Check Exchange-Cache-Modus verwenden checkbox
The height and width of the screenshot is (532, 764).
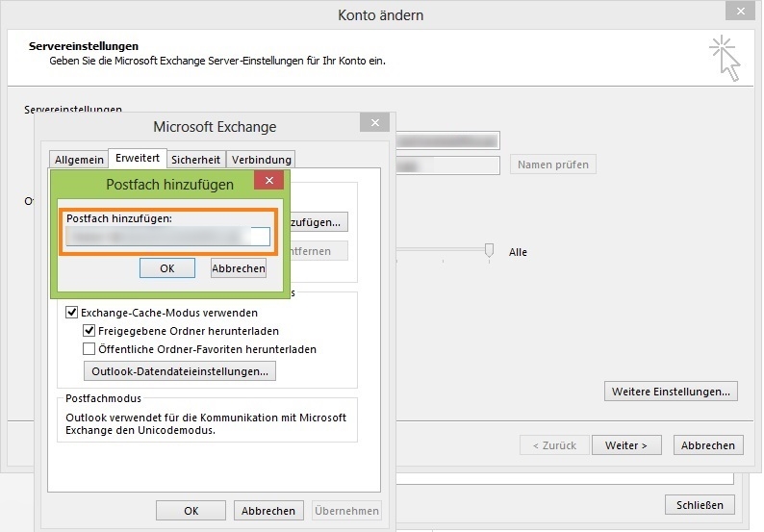pyautogui.click(x=72, y=313)
